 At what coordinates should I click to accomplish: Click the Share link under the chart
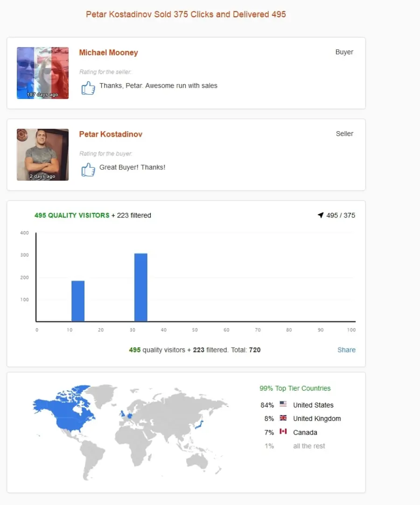tap(346, 350)
